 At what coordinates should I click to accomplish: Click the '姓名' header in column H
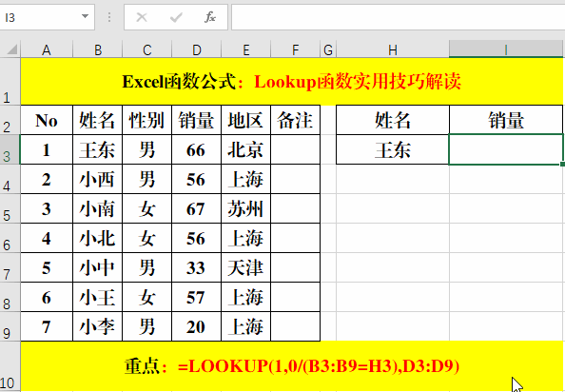393,120
